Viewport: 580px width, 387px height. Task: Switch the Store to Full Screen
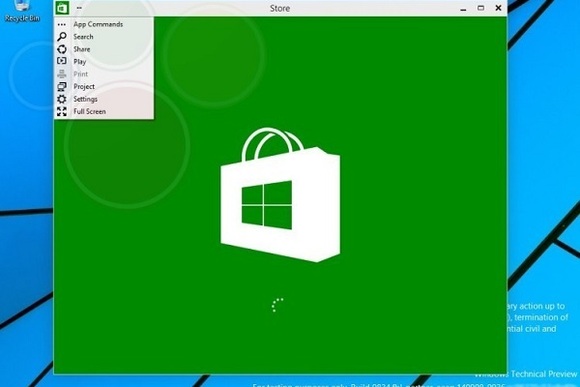point(104,111)
